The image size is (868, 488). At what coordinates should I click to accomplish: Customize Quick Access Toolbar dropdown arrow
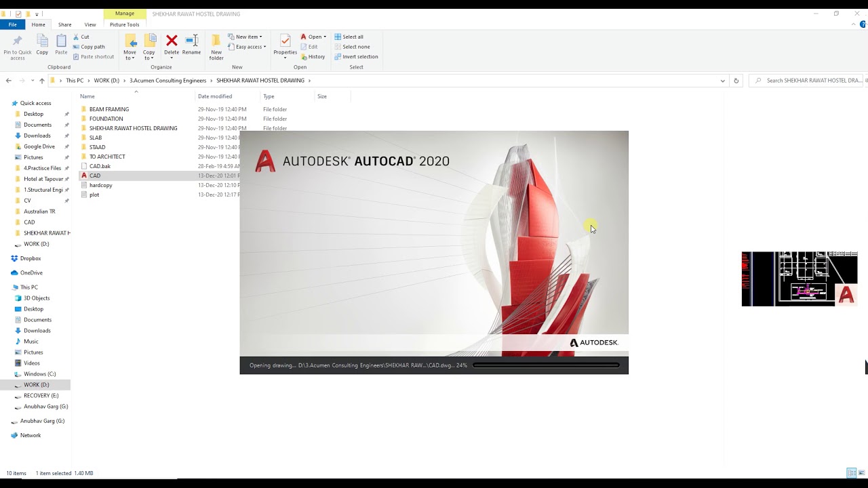[37, 14]
